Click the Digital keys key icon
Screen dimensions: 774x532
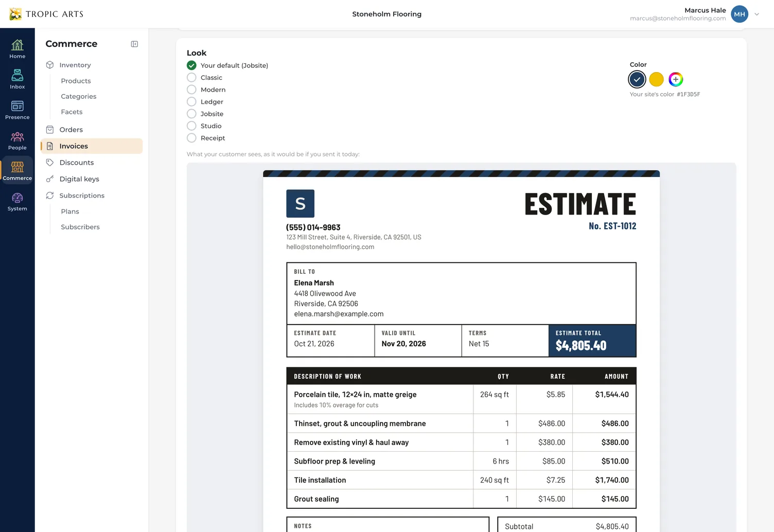pyautogui.click(x=50, y=179)
